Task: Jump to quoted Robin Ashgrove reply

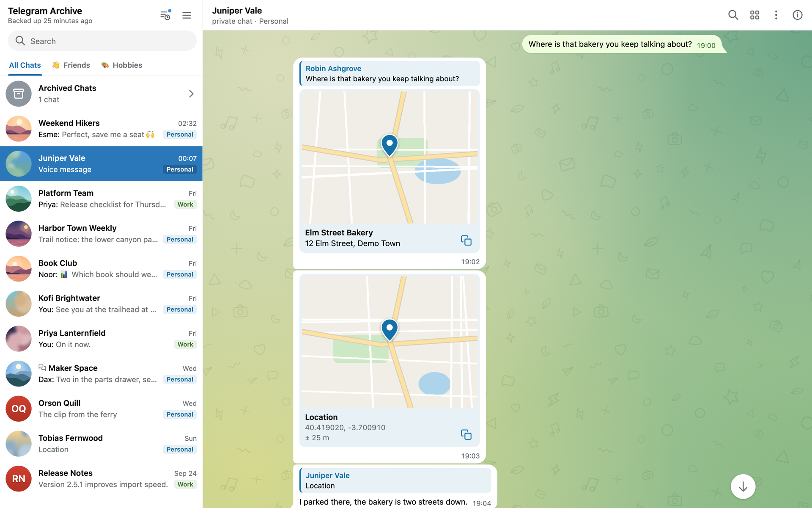Action: 390,74
